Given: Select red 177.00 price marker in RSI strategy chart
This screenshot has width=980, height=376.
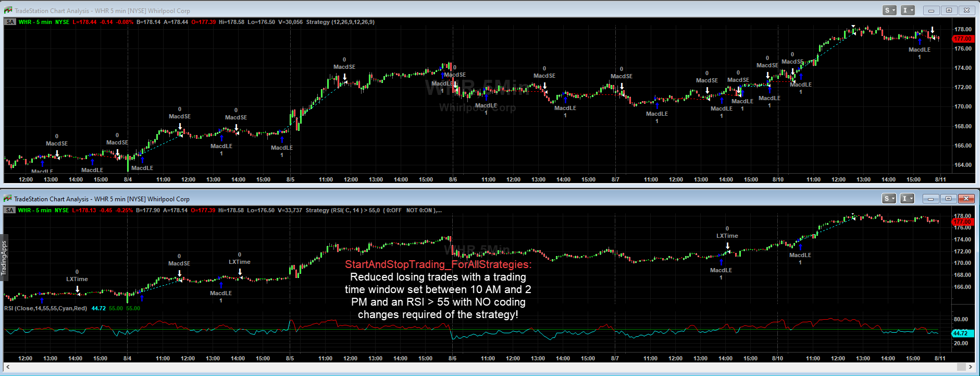Looking at the screenshot, I should (962, 222).
